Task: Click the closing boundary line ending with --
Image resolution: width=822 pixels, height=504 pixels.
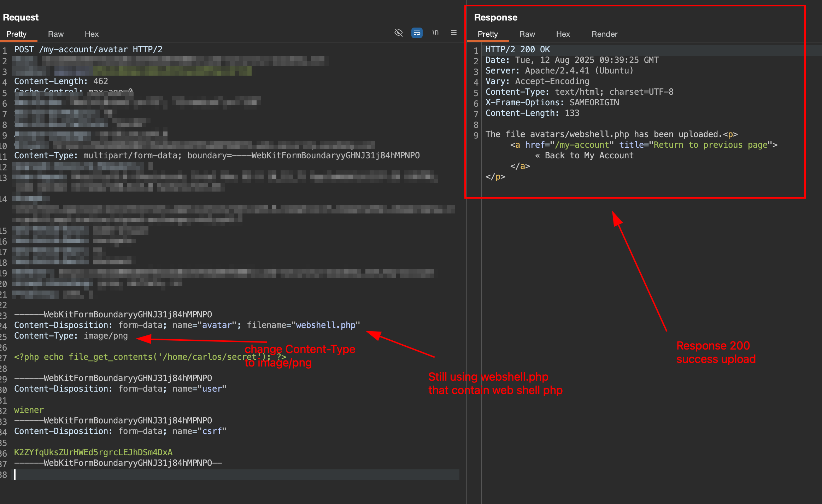Action: pyautogui.click(x=118, y=463)
